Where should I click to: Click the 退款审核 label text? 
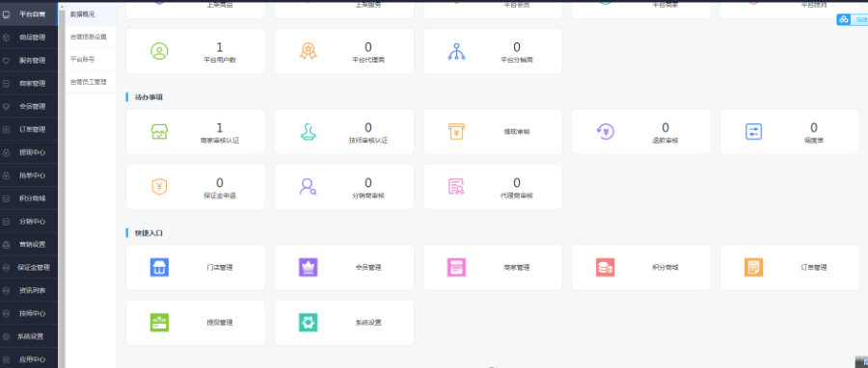pos(665,141)
